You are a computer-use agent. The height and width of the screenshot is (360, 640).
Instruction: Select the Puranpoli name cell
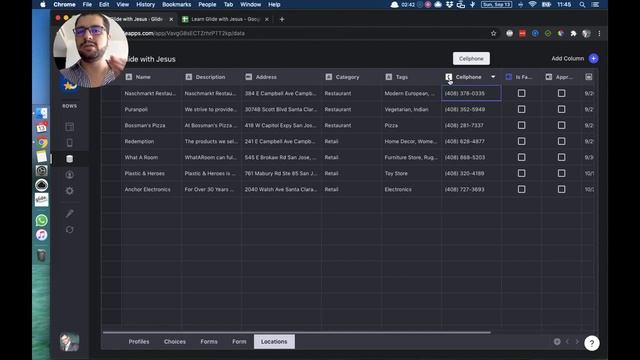151,109
